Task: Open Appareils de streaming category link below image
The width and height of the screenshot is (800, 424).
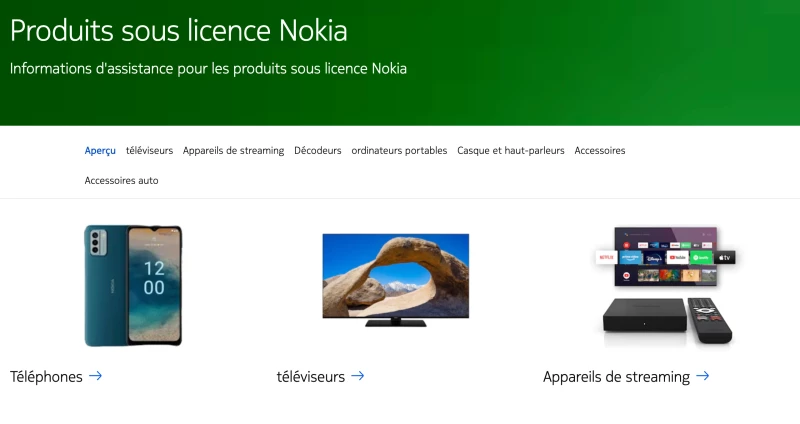Action: (x=616, y=377)
